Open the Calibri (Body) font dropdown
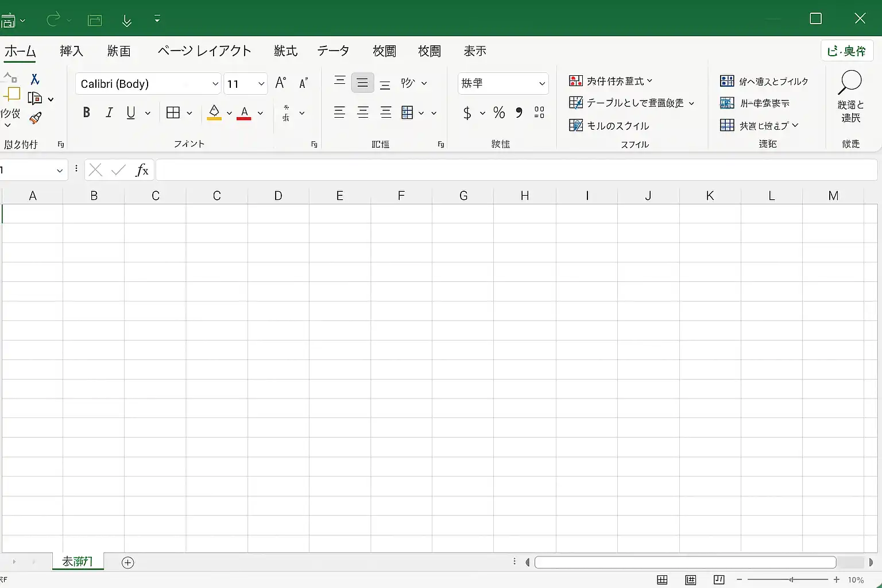 point(148,84)
